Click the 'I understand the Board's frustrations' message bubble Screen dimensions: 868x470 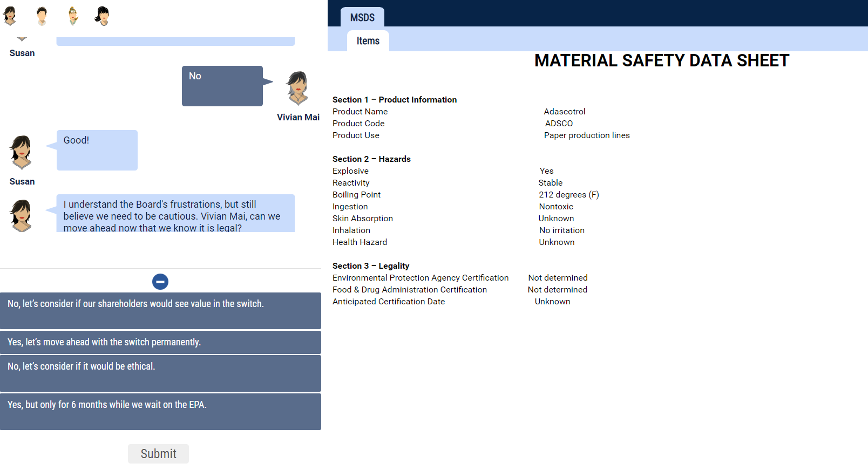coord(175,213)
